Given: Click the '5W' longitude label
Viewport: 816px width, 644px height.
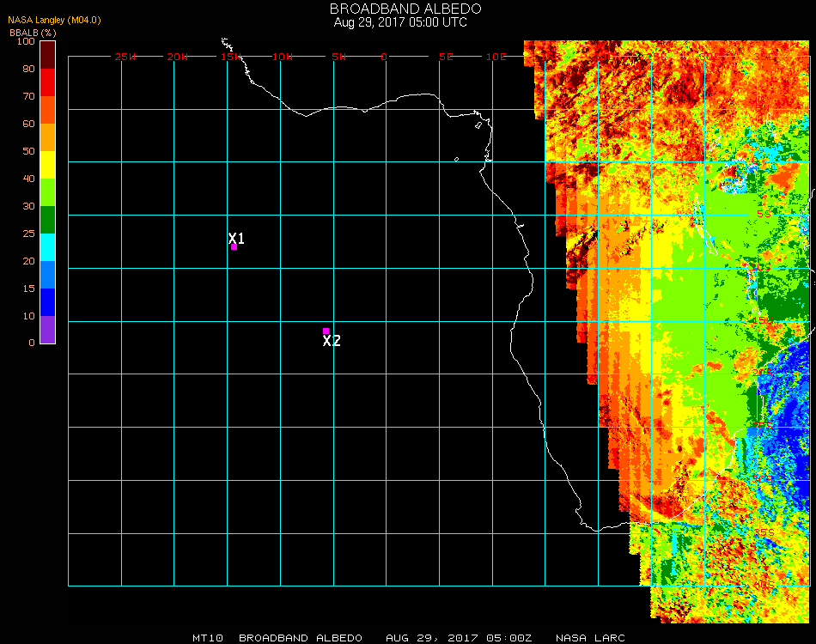Looking at the screenshot, I should pos(338,57).
